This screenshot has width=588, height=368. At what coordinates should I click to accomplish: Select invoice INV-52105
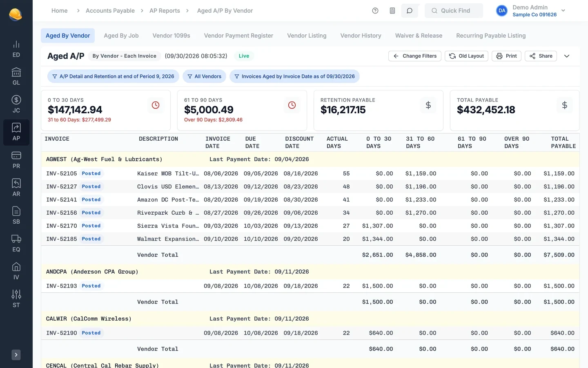click(x=62, y=173)
